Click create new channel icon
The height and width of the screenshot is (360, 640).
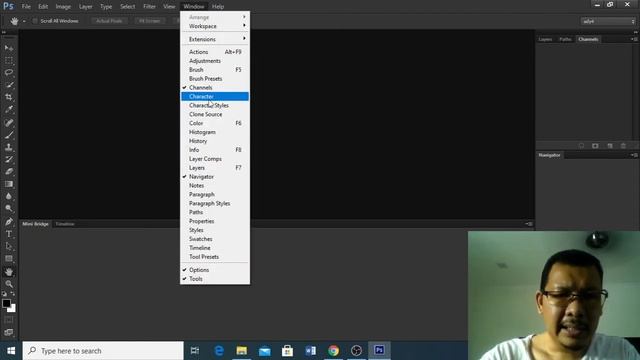click(x=610, y=146)
